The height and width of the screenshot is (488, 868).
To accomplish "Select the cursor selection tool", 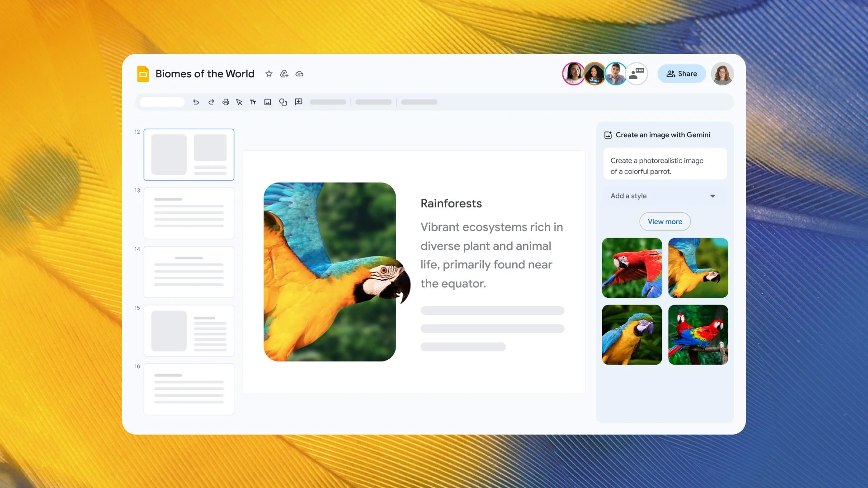I will pyautogui.click(x=239, y=102).
